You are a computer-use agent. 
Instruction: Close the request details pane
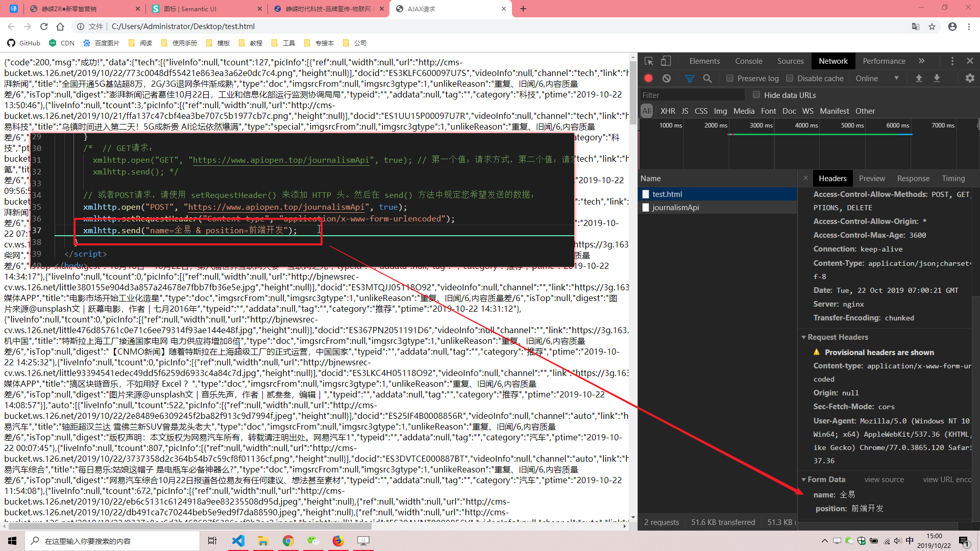pyautogui.click(x=805, y=178)
